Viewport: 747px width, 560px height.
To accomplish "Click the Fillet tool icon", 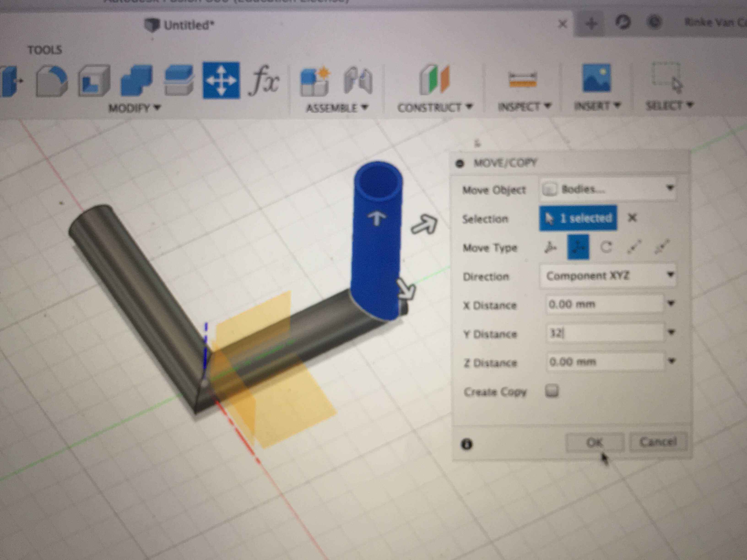I will pos(51,81).
